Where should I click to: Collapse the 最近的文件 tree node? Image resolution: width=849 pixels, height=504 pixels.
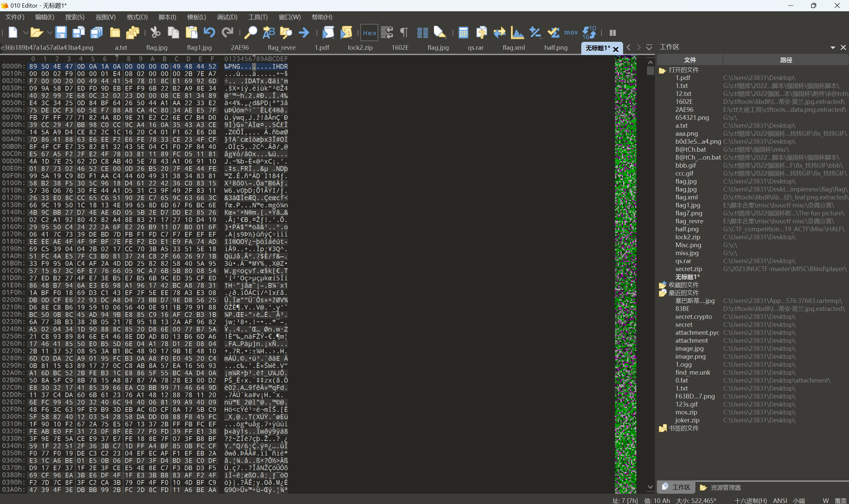tap(662, 293)
